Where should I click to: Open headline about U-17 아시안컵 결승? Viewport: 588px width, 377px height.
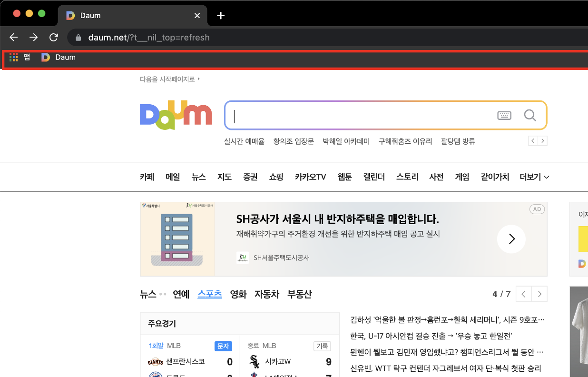click(x=431, y=336)
